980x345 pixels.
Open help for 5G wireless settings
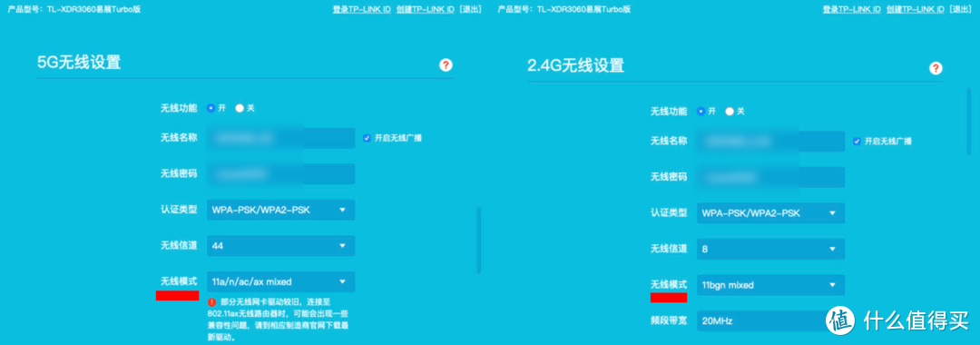(446, 65)
